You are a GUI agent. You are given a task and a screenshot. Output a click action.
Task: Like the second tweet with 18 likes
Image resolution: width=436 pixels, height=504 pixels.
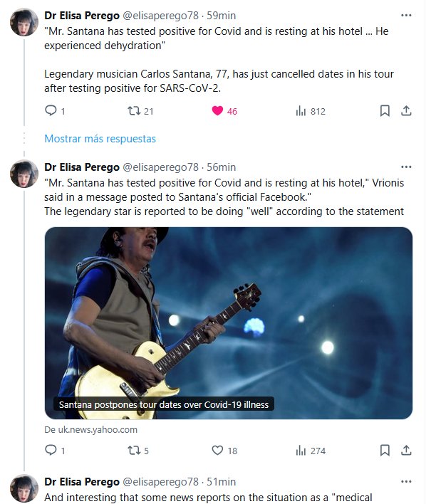(218, 450)
